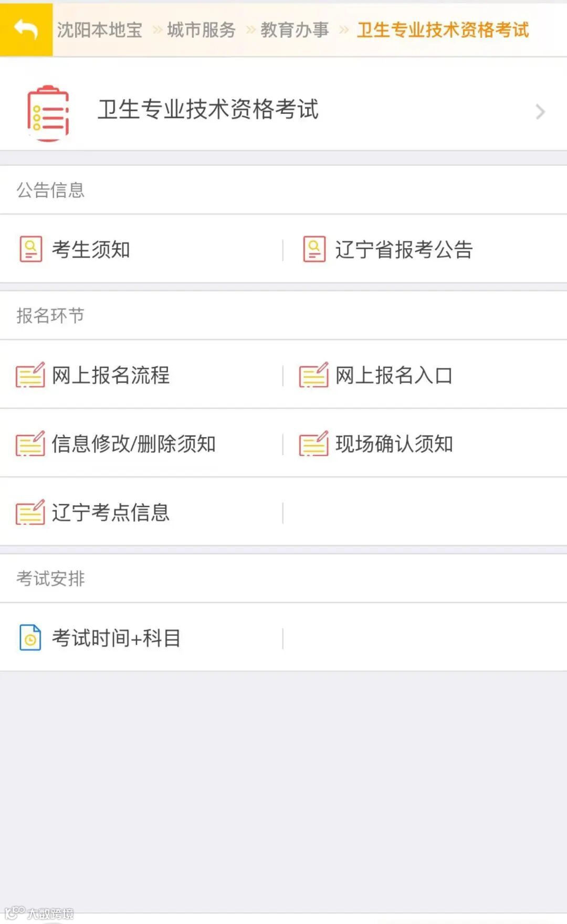567x924 pixels.
Task: Click the edit icon beside 信息修改/删除须知
Action: tap(30, 444)
